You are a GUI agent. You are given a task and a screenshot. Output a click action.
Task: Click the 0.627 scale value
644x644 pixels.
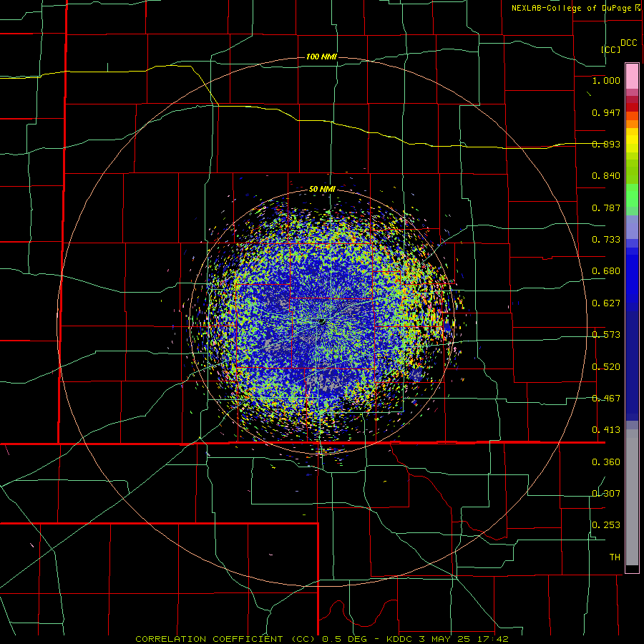click(606, 303)
